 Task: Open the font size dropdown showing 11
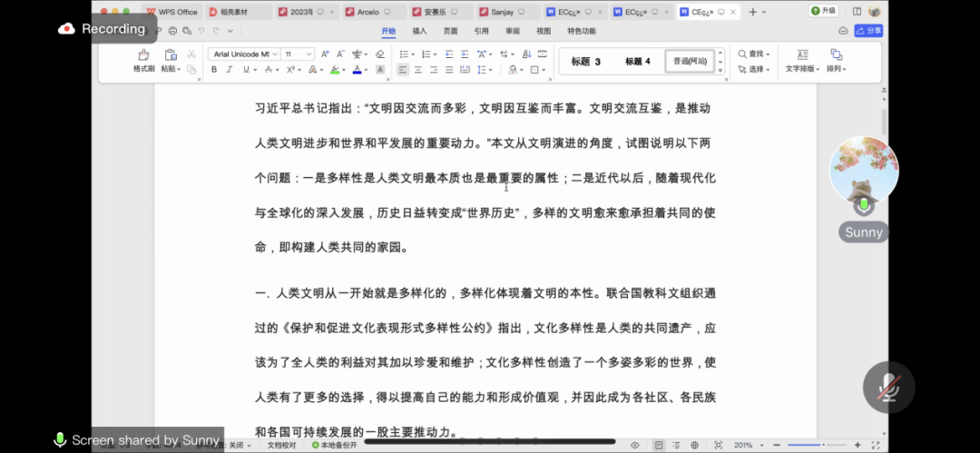pyautogui.click(x=297, y=54)
